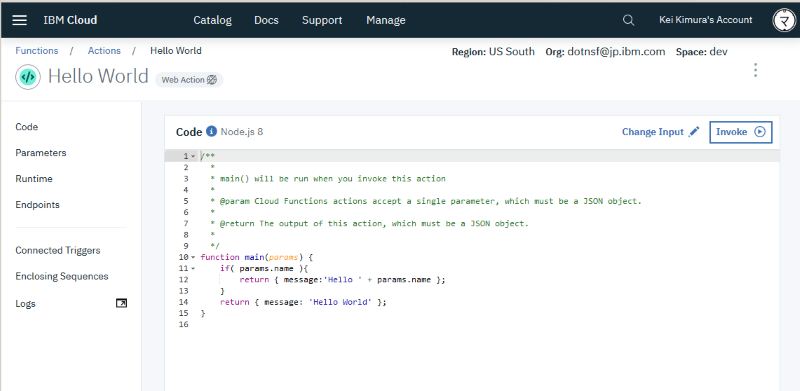This screenshot has height=391, width=800.
Task: Open the Catalog menu item
Action: click(x=212, y=20)
